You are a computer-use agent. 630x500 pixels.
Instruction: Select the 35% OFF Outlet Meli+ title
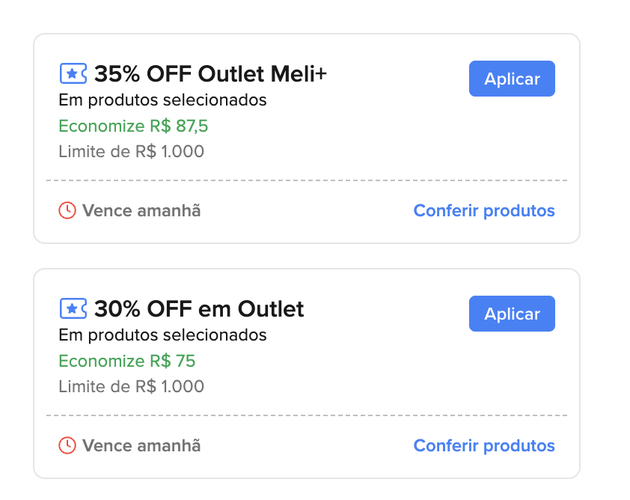point(211,74)
